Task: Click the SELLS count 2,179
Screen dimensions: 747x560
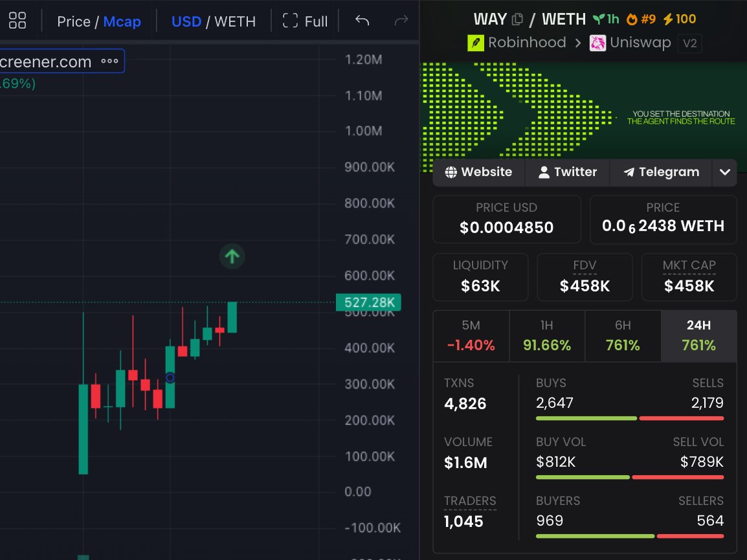Action: [708, 403]
